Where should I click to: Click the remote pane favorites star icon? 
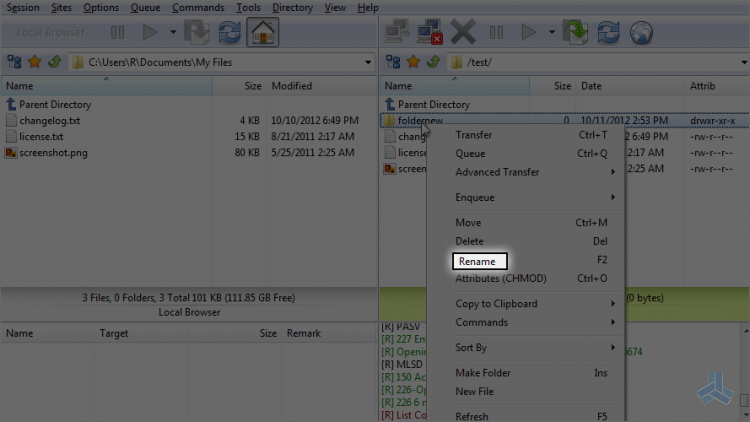pos(413,62)
